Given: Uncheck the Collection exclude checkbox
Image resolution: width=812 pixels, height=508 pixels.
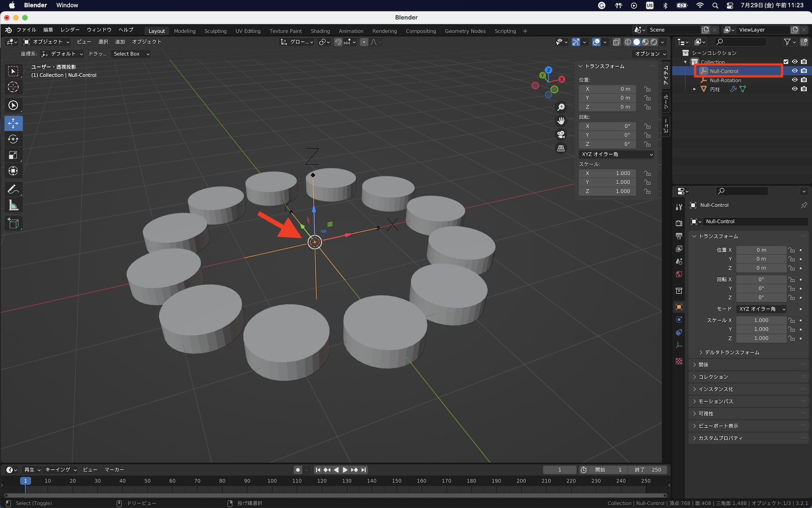Looking at the screenshot, I should [x=786, y=62].
